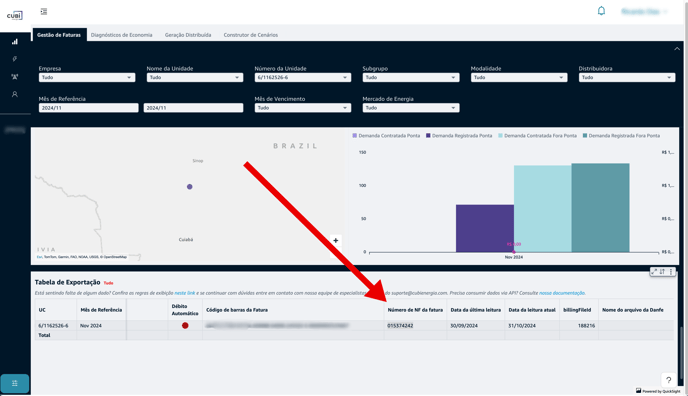Viewport: 688px width, 396px height.
Task: Expand the export table to fullscreen
Action: (654, 272)
